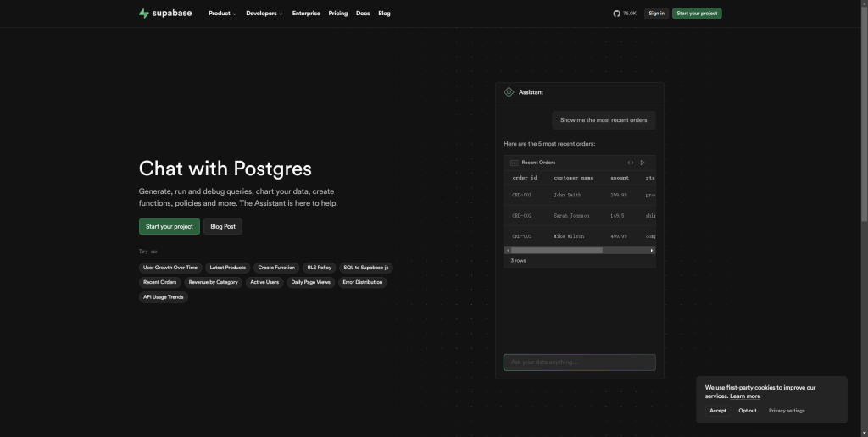The height and width of the screenshot is (437, 868).
Task: Open the Docs link
Action: (363, 14)
